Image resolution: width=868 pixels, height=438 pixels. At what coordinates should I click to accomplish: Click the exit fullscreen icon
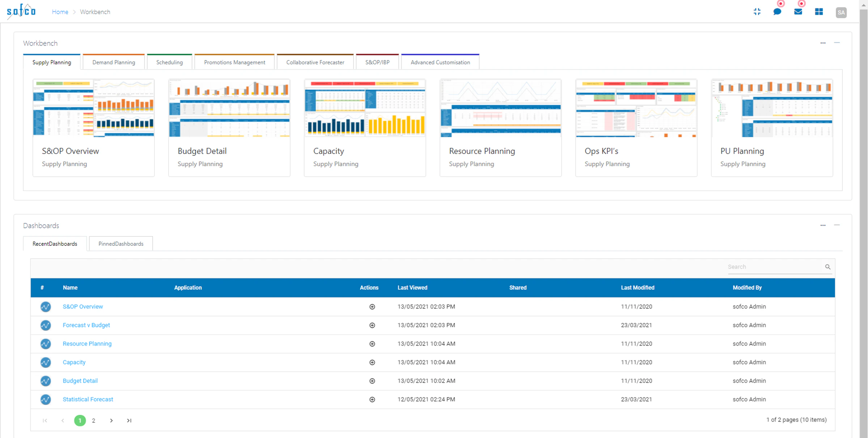coord(757,12)
